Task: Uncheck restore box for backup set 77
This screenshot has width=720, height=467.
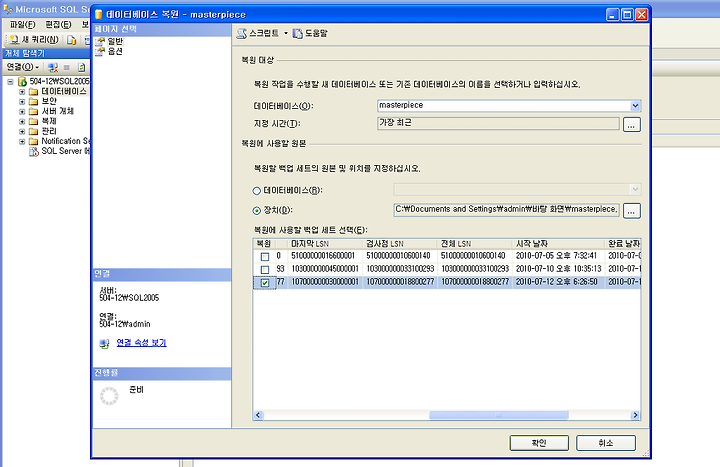Action: (x=265, y=283)
